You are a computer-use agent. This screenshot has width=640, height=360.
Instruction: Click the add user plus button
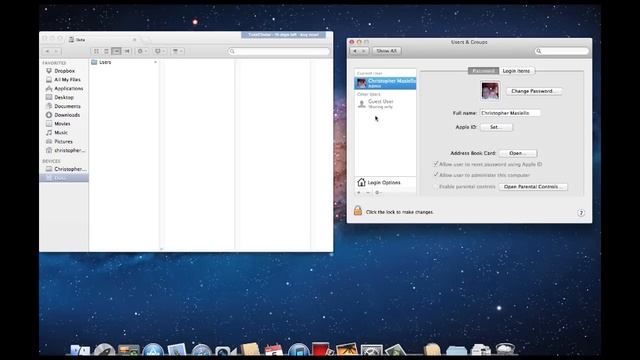click(x=359, y=193)
